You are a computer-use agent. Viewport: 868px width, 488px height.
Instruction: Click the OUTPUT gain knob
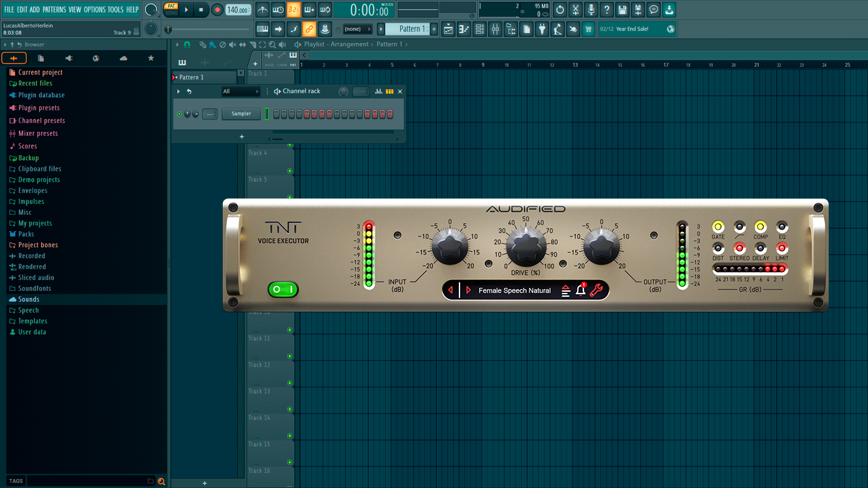pyautogui.click(x=601, y=247)
